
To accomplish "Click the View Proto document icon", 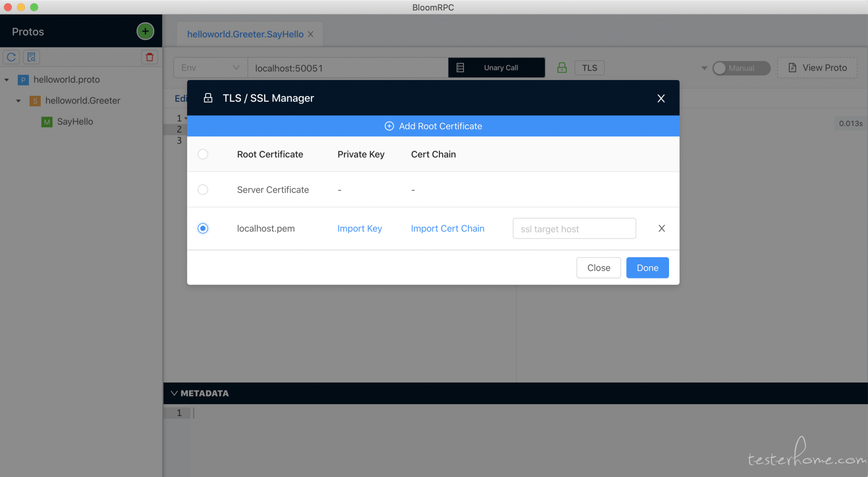I will tap(792, 68).
